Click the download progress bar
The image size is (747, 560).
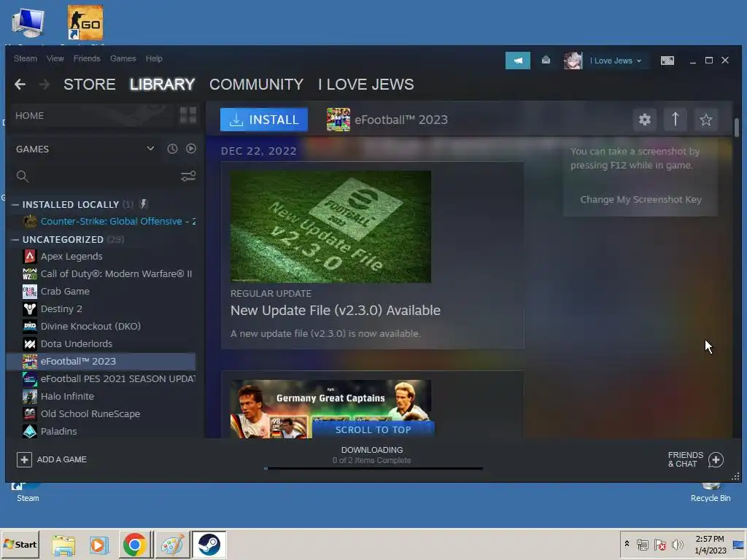tap(373, 469)
